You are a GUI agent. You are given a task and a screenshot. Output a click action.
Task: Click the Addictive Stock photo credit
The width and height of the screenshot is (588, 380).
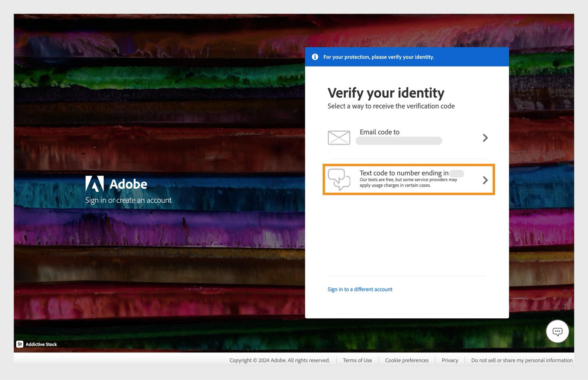(41, 344)
